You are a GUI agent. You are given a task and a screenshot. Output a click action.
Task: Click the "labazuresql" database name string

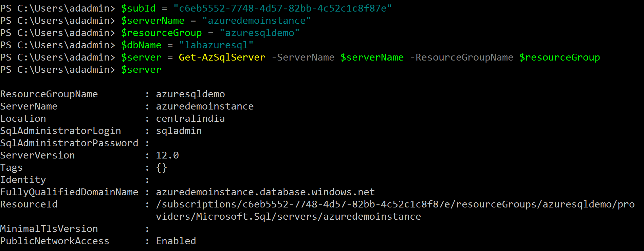pos(216,45)
